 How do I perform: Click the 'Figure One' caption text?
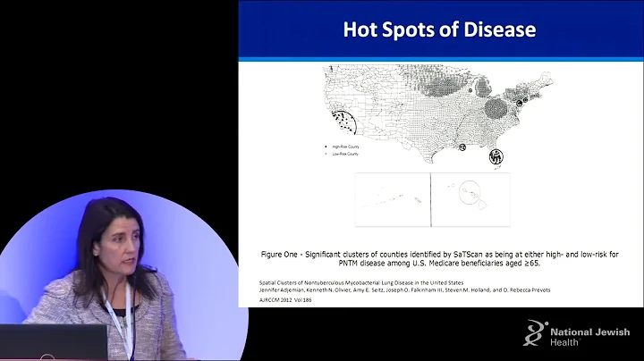(x=439, y=259)
